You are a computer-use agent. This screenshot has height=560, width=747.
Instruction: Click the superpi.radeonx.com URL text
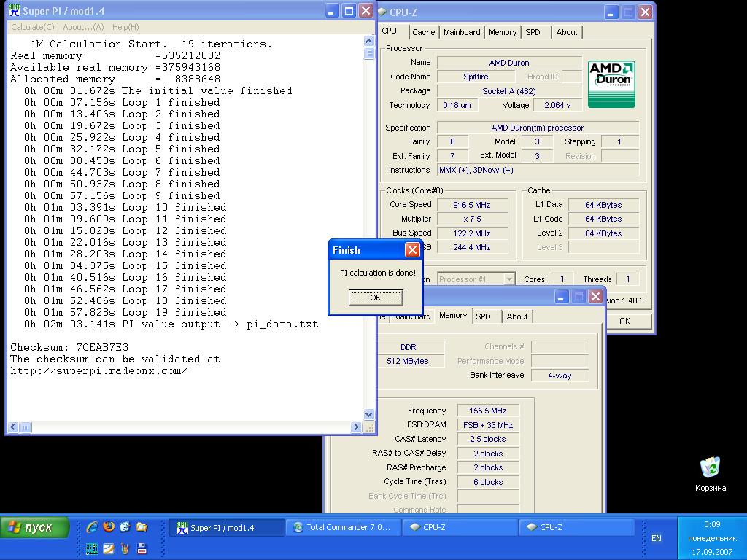coord(99,370)
